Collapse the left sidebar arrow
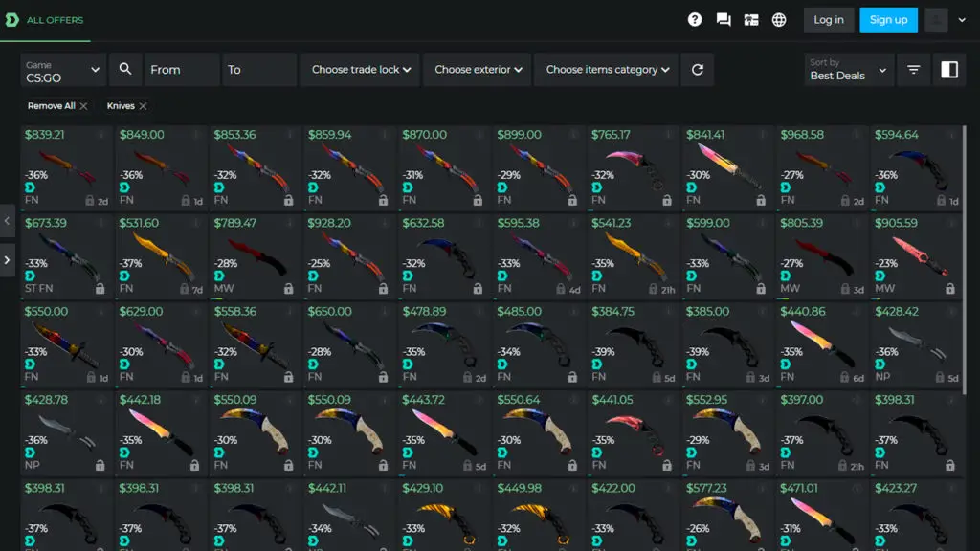The image size is (980, 551). (x=7, y=221)
